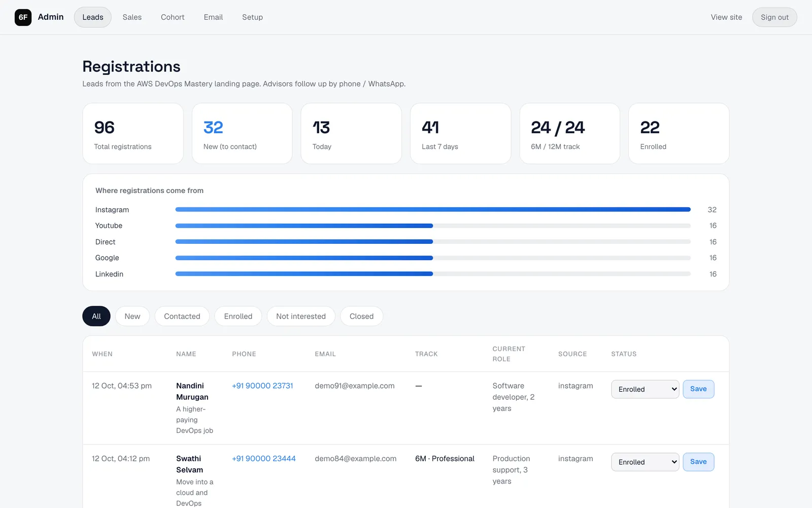Image resolution: width=812 pixels, height=508 pixels.
Task: Click the 6F logo icon
Action: (23, 17)
